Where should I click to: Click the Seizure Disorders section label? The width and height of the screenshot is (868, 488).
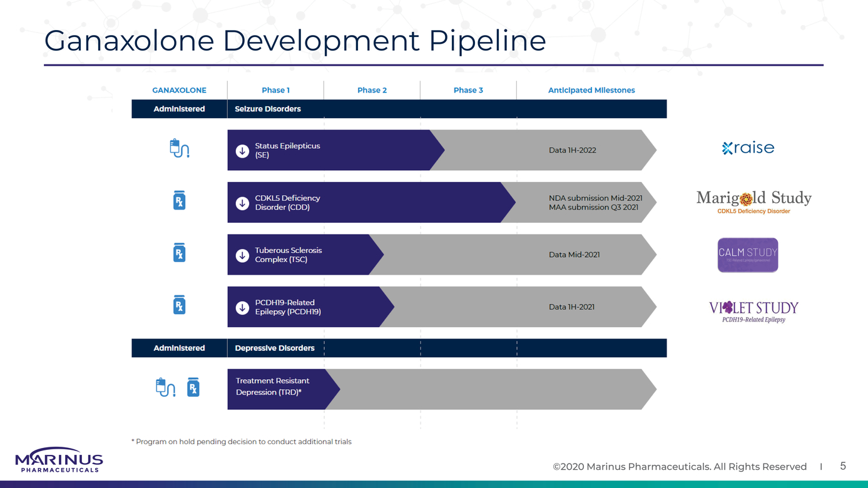click(x=268, y=109)
